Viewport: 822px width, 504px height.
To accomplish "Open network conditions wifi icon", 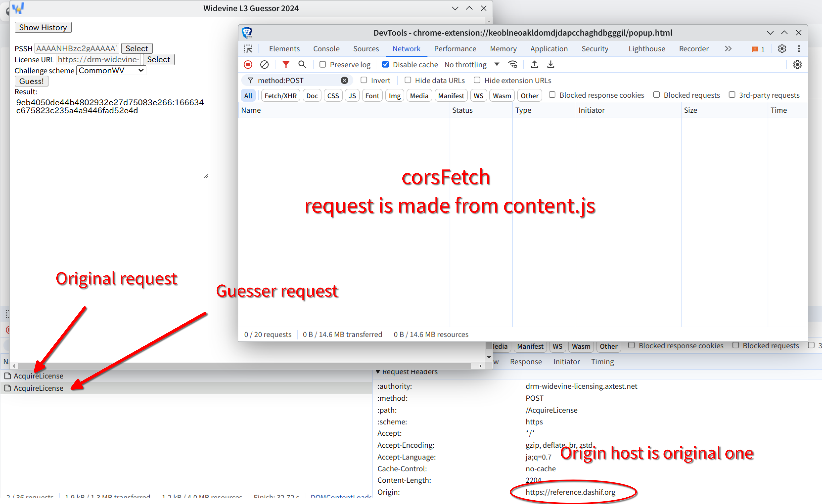I will coord(513,65).
